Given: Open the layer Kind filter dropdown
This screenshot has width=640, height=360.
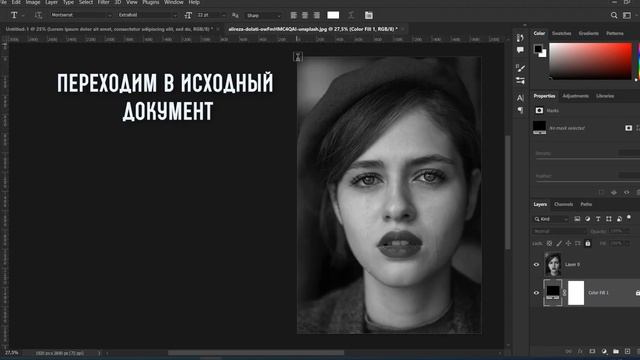Looking at the screenshot, I should click(551, 219).
